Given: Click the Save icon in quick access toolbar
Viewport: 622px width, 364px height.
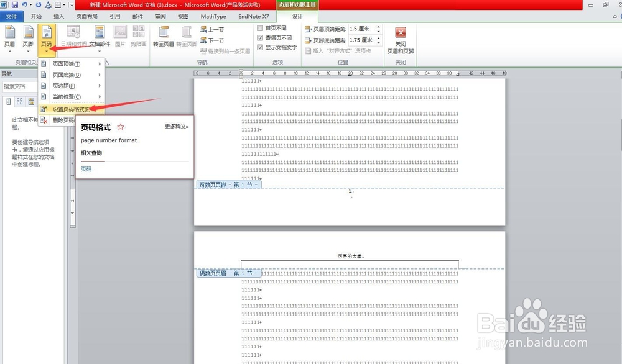Looking at the screenshot, I should pyautogui.click(x=15, y=5).
